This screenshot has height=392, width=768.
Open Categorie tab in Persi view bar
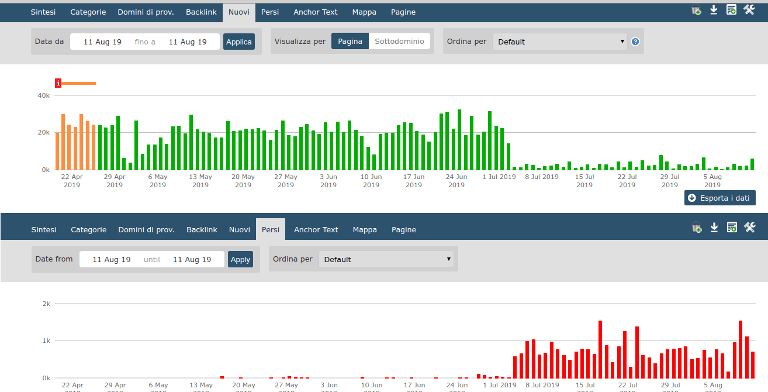tap(89, 229)
